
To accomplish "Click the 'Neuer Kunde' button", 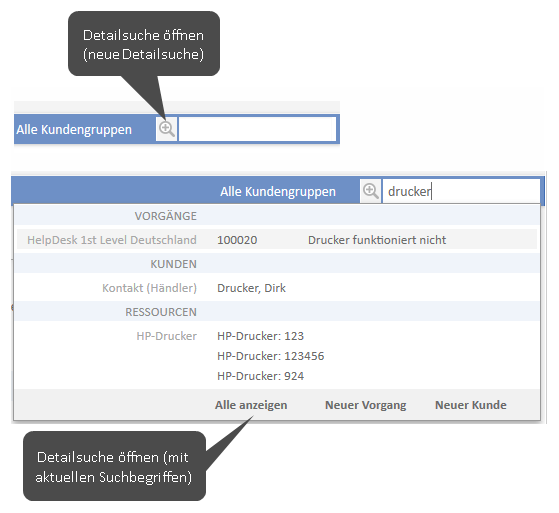I will coord(471,405).
